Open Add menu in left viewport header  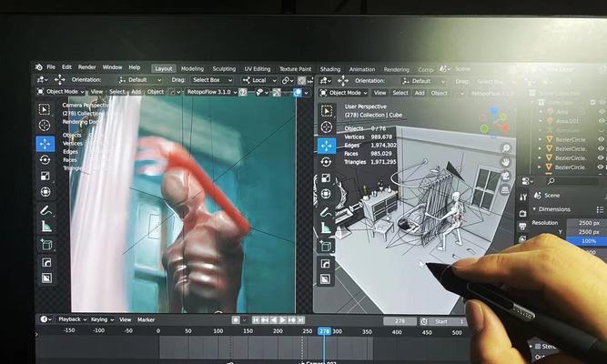click(136, 92)
